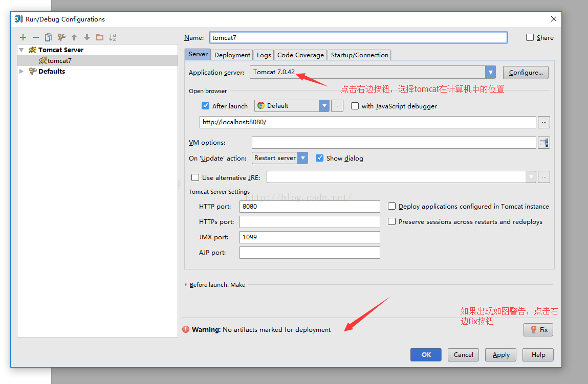Select Defaults label in tree

pos(52,71)
